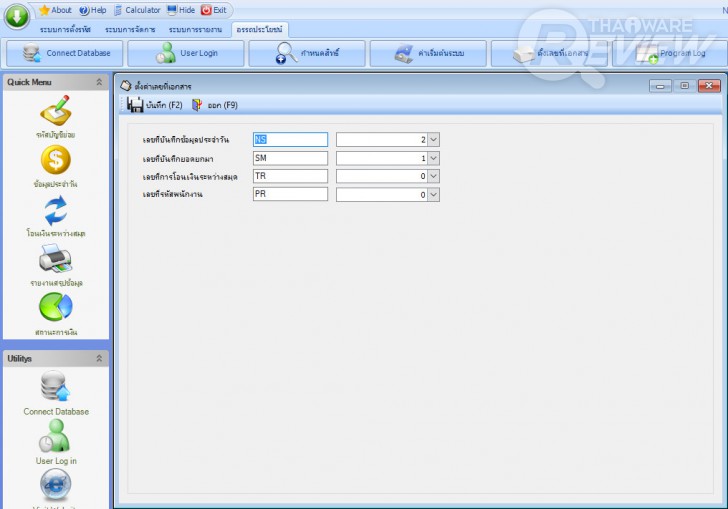Click Hide in the top toolbar
Viewport: 728px width, 509px height.
coord(181,10)
